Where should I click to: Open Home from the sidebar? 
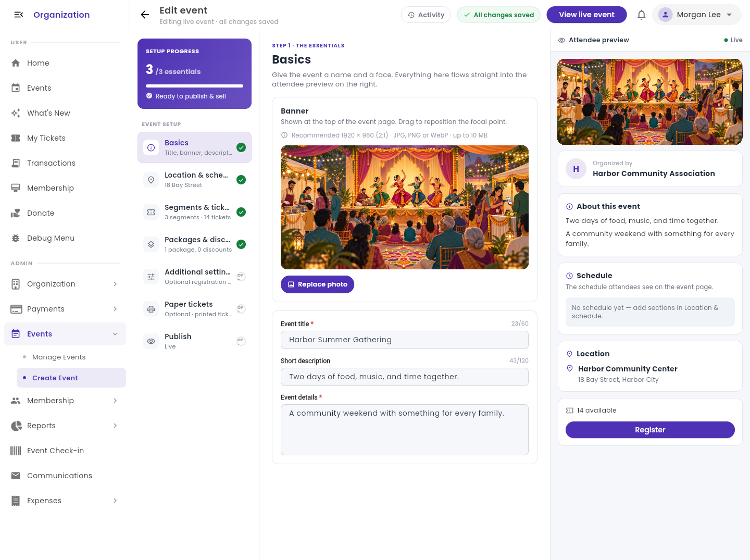tap(65, 63)
